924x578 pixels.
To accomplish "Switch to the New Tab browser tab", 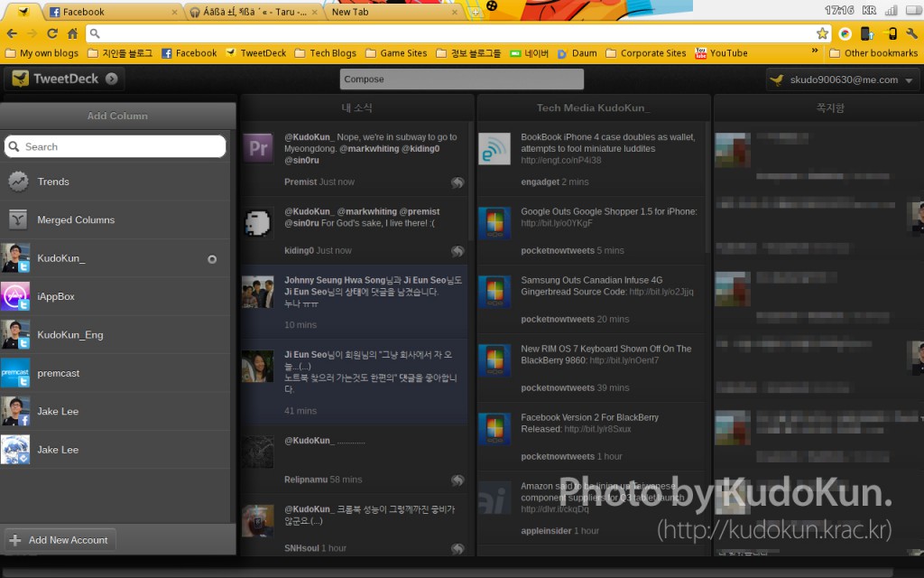I will point(393,12).
